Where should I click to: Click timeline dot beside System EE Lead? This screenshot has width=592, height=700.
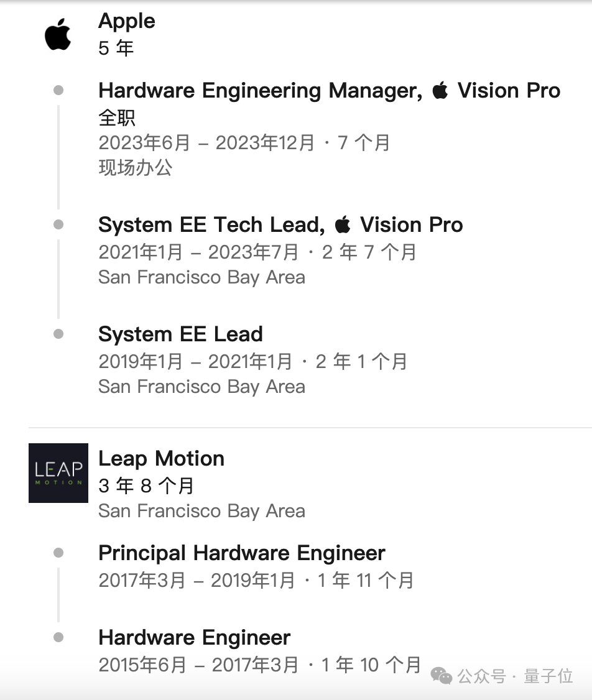click(x=58, y=334)
